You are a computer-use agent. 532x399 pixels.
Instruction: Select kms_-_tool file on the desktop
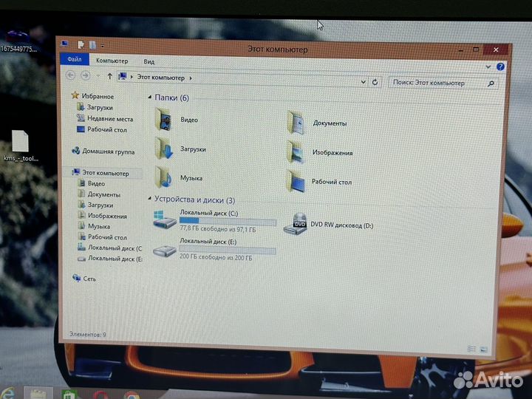click(x=21, y=146)
